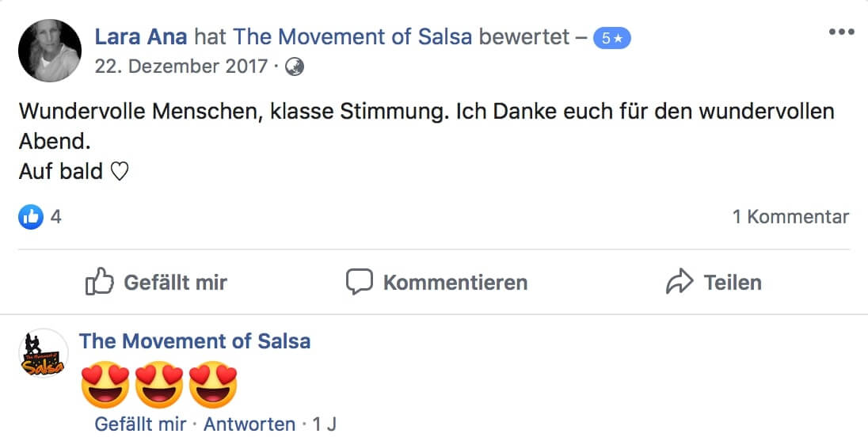
Task: Open The Movement of Salsa page logo avatar
Action: 44,353
